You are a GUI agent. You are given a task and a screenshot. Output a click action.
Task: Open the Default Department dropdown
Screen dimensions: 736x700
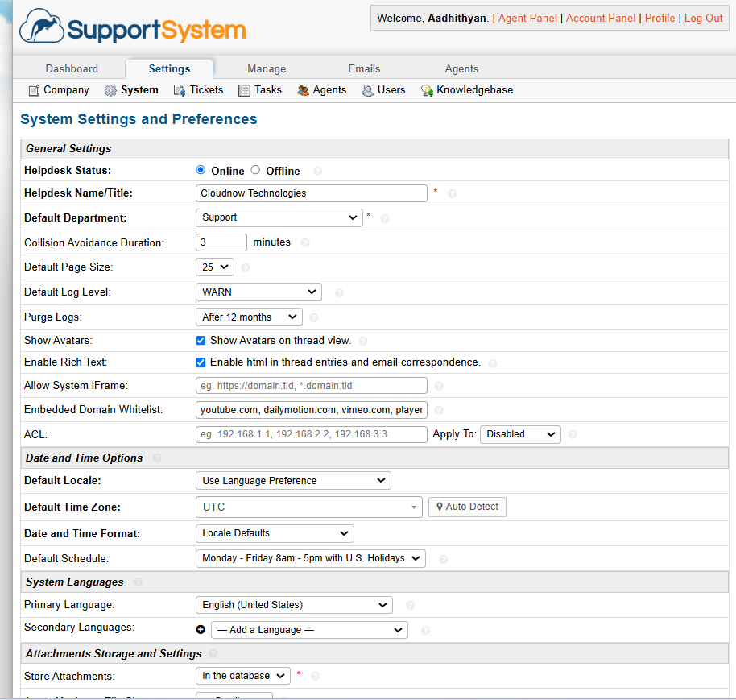[279, 217]
